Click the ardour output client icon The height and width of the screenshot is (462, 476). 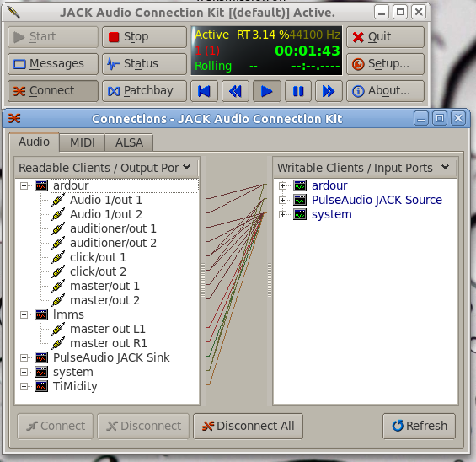41,185
